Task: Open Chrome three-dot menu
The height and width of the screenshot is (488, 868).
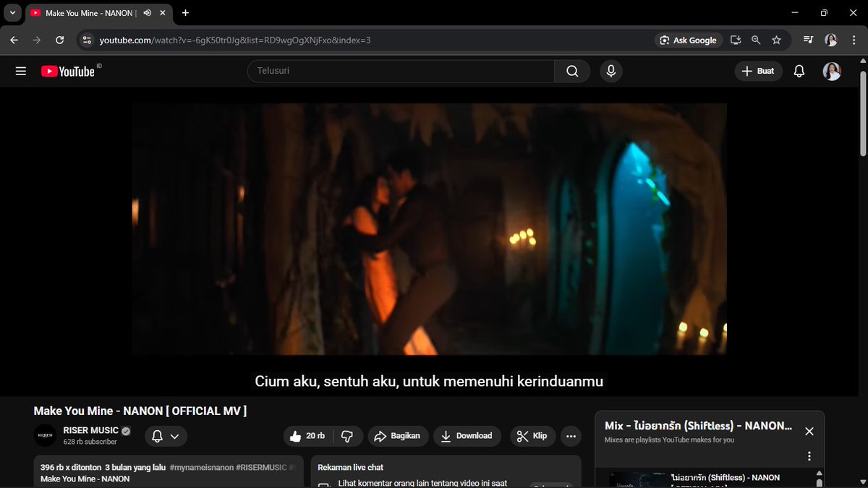Action: point(853,40)
